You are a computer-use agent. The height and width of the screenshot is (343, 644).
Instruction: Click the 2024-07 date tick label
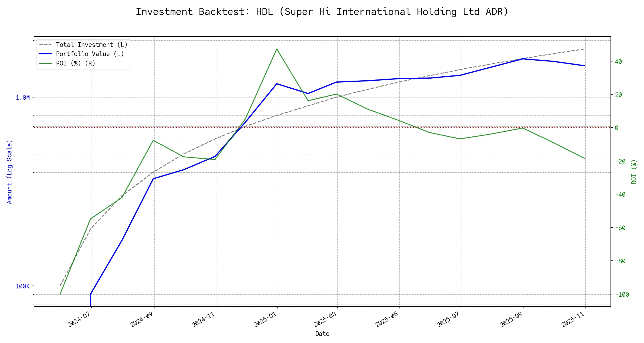coord(79,319)
